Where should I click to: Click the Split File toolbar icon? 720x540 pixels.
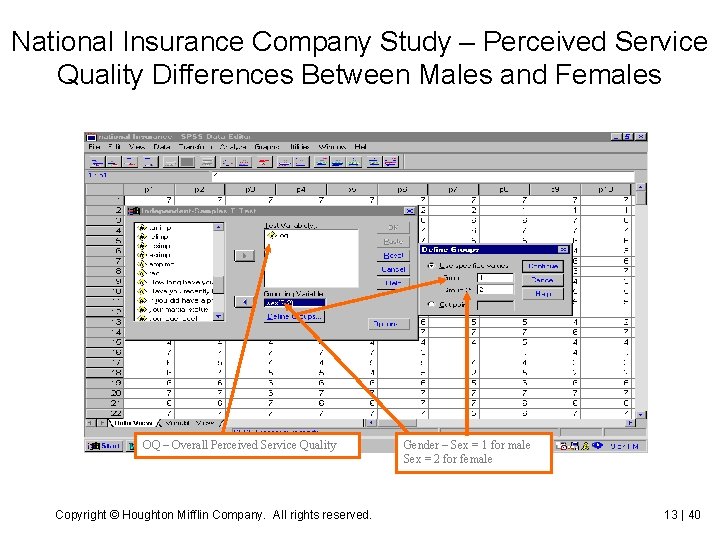[322, 162]
